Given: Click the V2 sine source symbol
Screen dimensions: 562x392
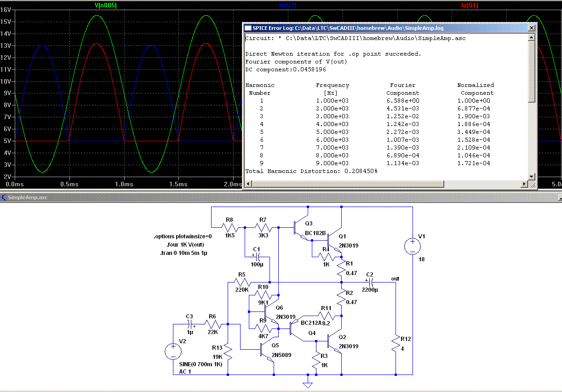Looking at the screenshot, I should pyautogui.click(x=173, y=352).
